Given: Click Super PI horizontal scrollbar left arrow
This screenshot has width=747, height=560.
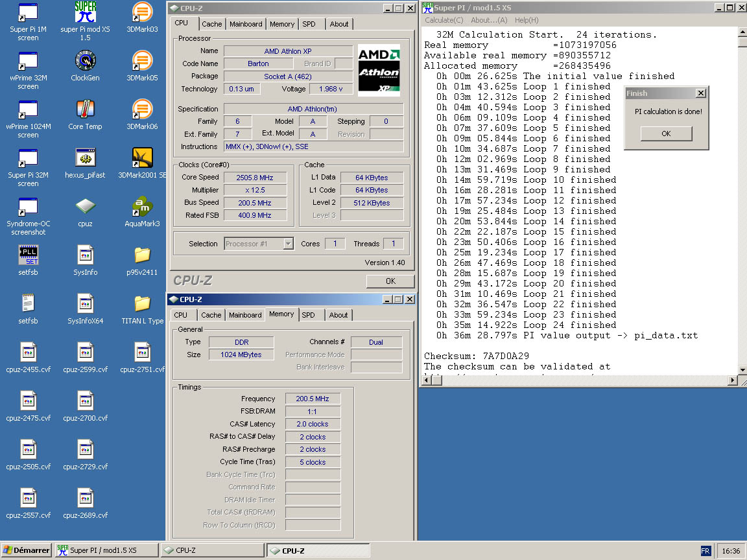Looking at the screenshot, I should pyautogui.click(x=428, y=380).
